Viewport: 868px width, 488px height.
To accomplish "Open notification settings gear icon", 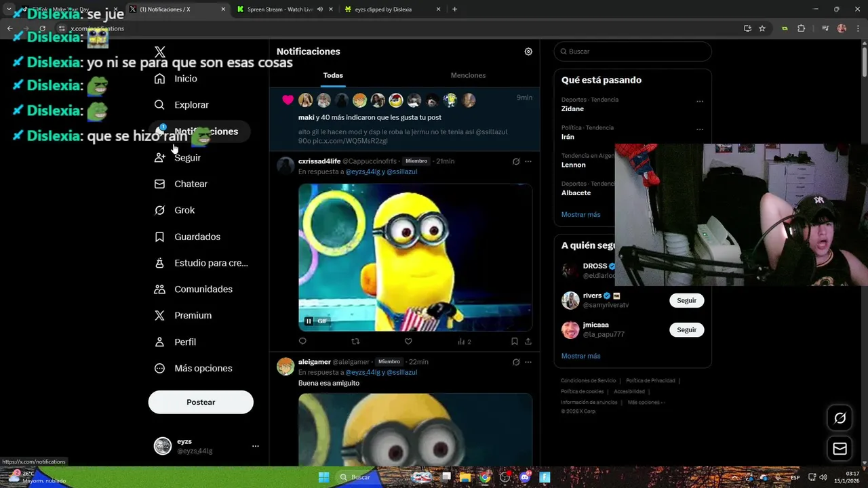I will 528,52.
